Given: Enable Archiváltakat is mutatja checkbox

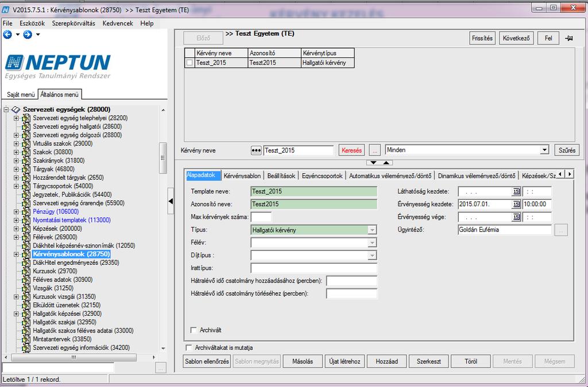Looking at the screenshot, I should [189, 348].
